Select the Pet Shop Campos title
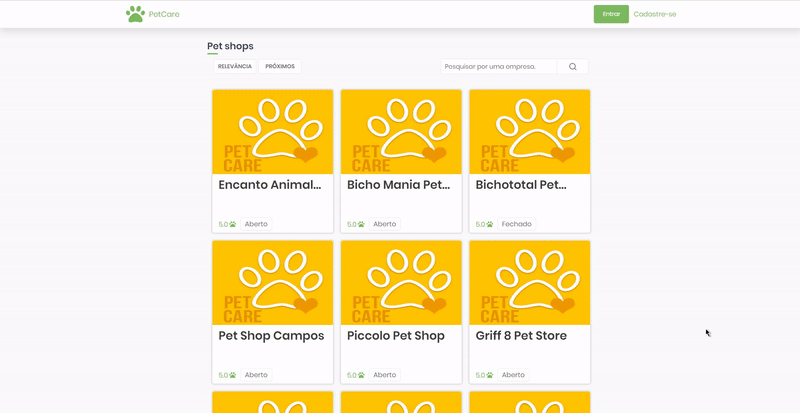 tap(271, 336)
